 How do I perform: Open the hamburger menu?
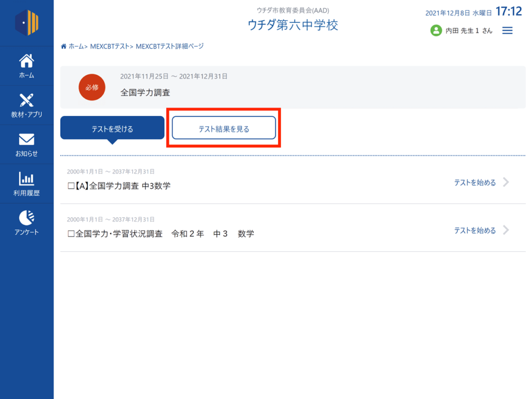507,31
